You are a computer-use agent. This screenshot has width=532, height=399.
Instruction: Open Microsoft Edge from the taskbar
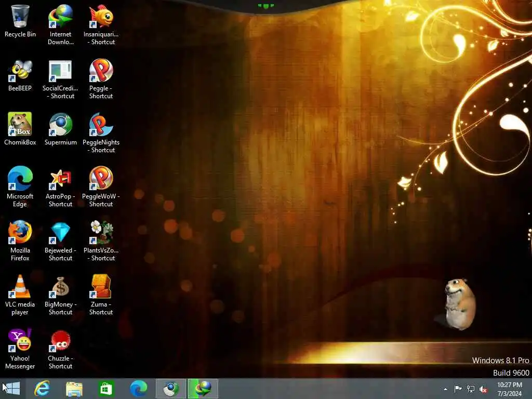[x=138, y=389]
